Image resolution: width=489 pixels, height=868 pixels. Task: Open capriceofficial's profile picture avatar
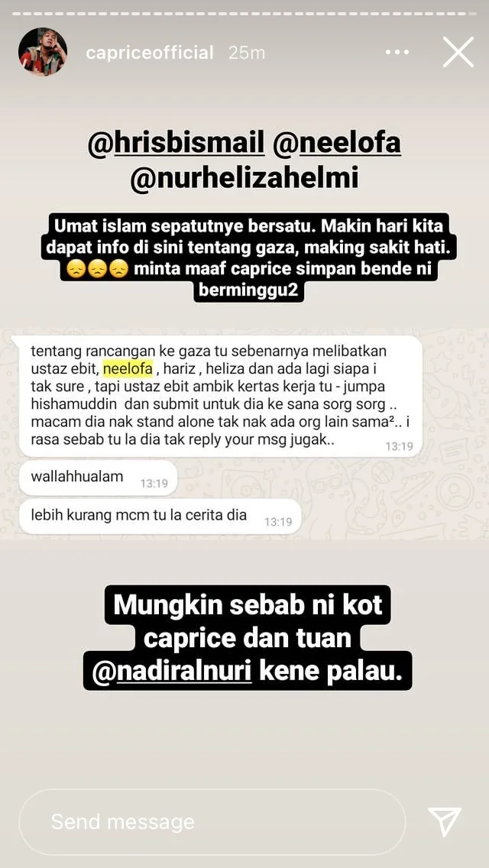coord(43,51)
